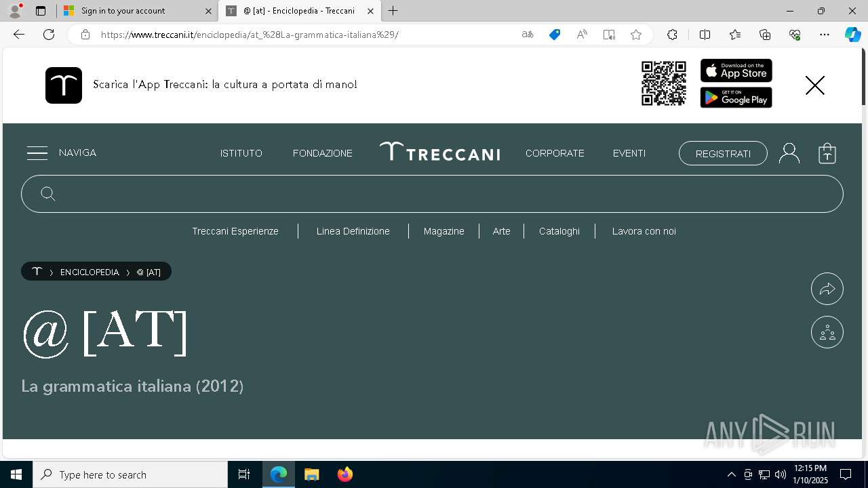Add page to favorites star
This screenshot has width=868, height=488.
[x=636, y=35]
